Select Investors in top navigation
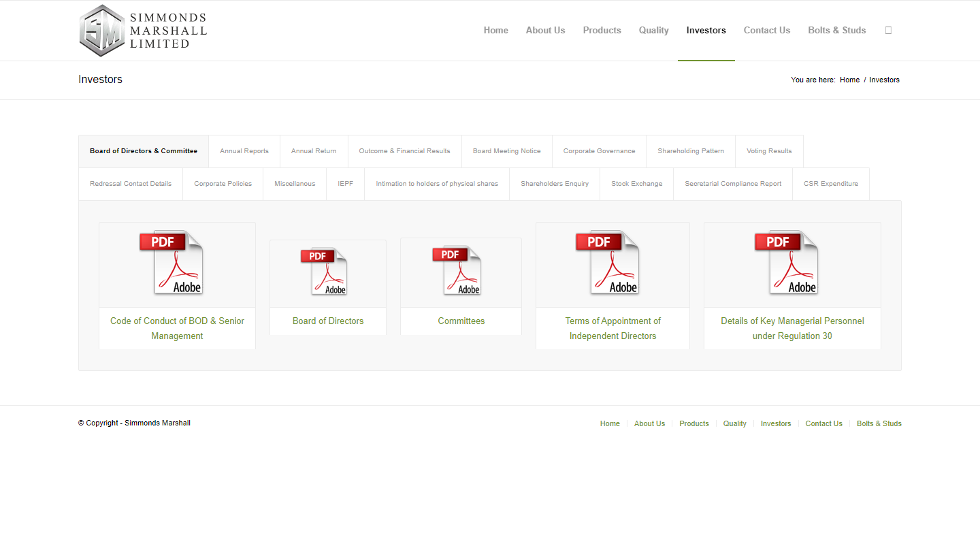 click(x=706, y=31)
